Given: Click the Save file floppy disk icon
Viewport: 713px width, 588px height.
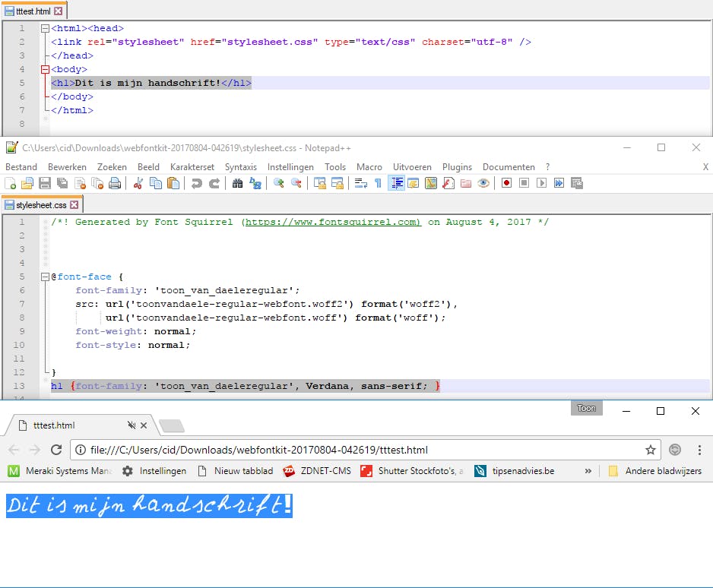Looking at the screenshot, I should [45, 183].
